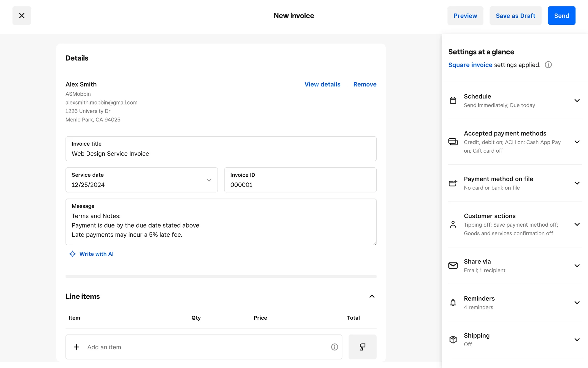Viewport: 588px width, 368px height.
Task: Click the Preview button
Action: (465, 16)
